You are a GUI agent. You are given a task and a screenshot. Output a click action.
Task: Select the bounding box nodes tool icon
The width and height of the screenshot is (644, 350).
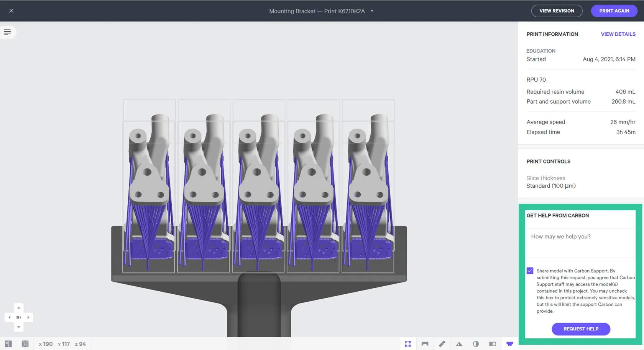pos(408,344)
